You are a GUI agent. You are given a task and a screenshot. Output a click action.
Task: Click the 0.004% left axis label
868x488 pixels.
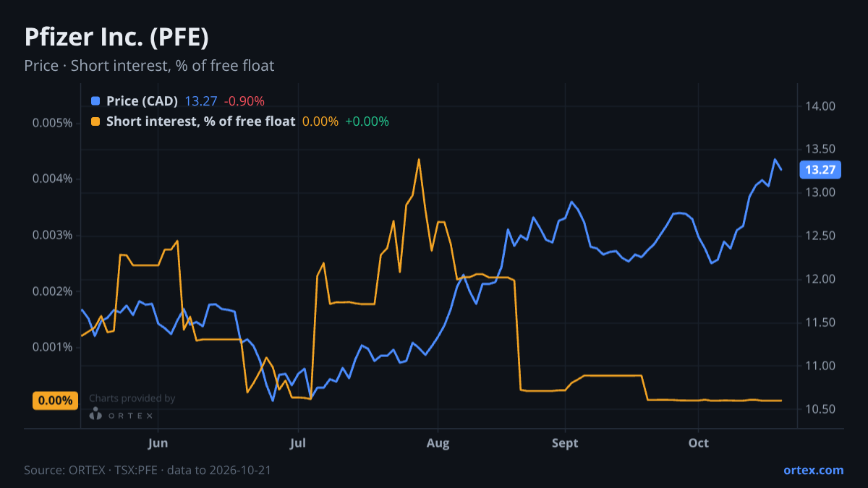pos(52,179)
